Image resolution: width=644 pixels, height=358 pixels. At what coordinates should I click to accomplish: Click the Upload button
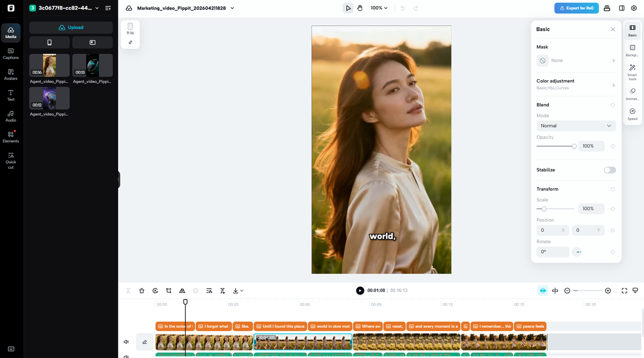coord(71,28)
